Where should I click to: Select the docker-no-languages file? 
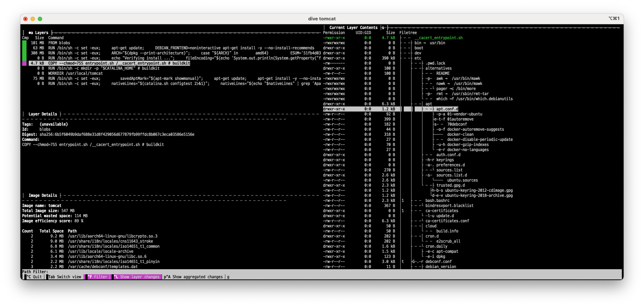(x=468, y=150)
